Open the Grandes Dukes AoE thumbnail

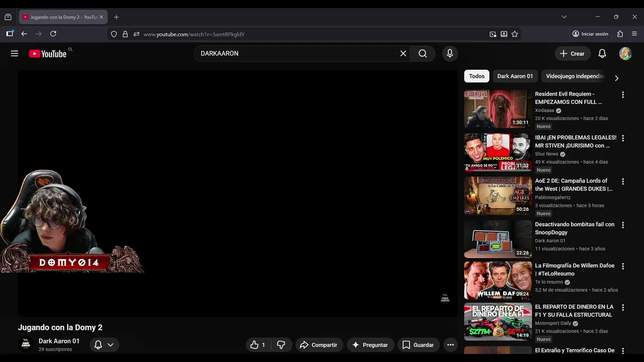[498, 196]
